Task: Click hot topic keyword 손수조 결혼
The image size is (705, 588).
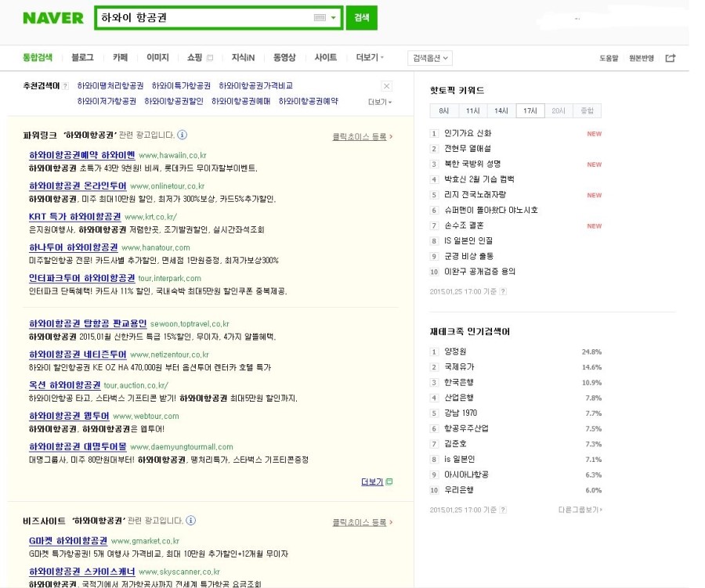Action: [x=464, y=225]
